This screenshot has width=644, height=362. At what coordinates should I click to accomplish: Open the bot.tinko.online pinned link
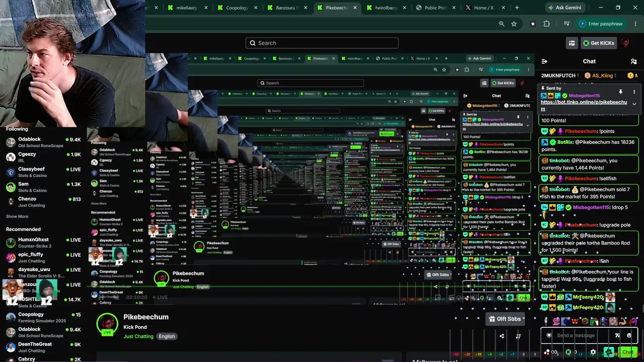point(584,106)
